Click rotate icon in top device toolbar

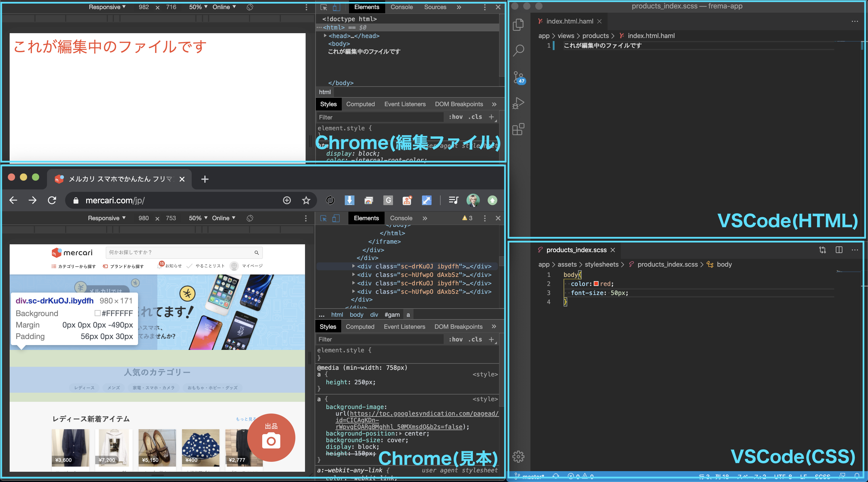coord(250,7)
